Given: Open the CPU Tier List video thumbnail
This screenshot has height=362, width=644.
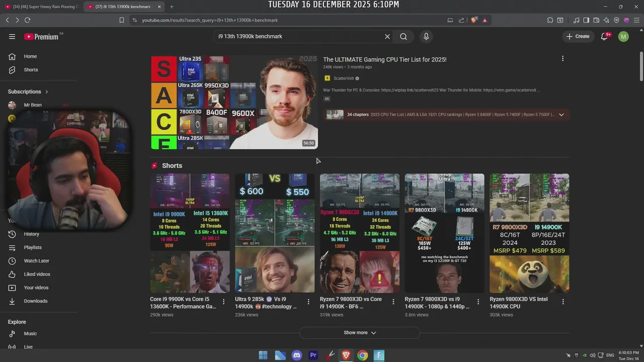Looking at the screenshot, I should pos(234,102).
